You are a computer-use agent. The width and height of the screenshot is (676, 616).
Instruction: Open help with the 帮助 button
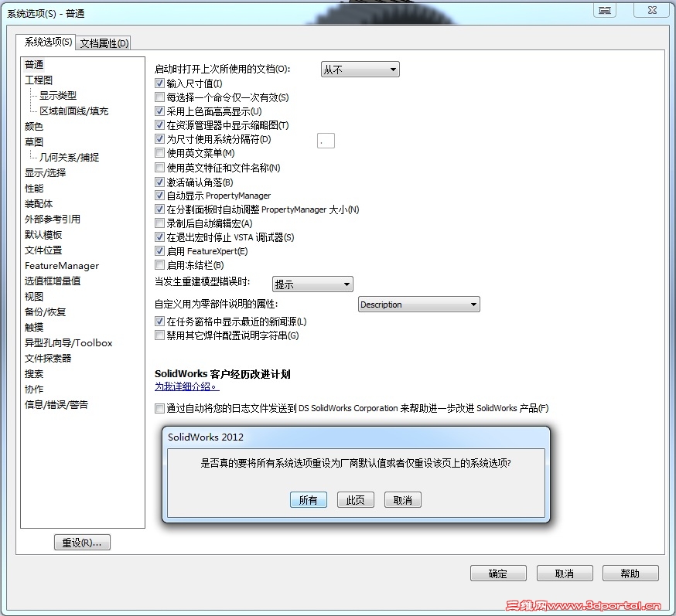(630, 573)
